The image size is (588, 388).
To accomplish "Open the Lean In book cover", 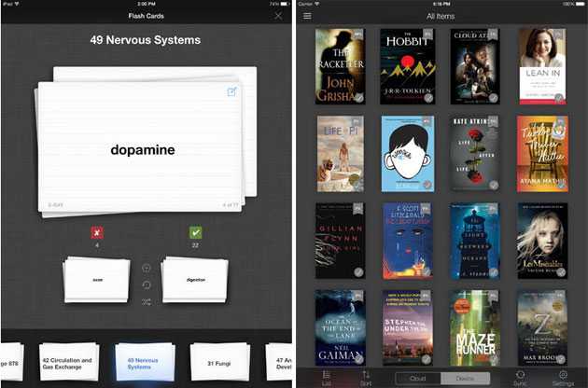I will 542,65.
